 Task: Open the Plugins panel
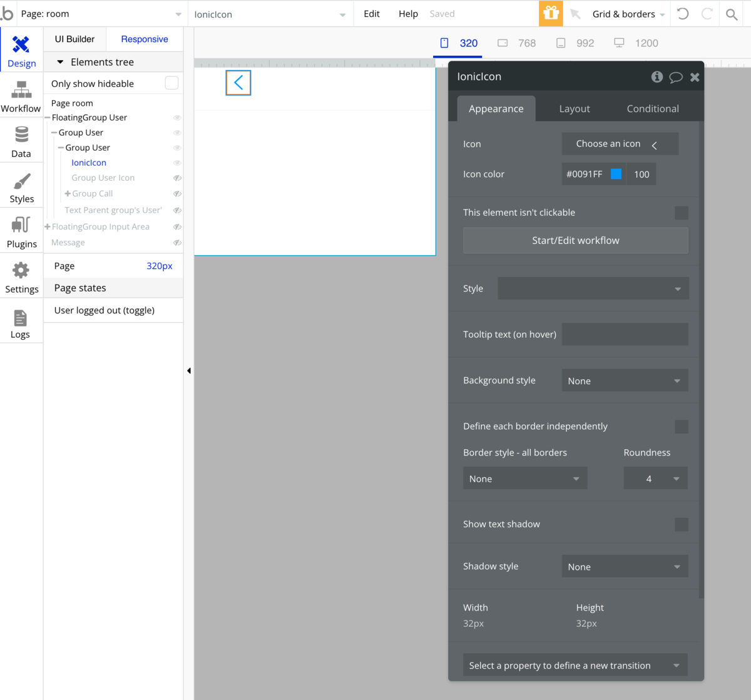point(21,231)
